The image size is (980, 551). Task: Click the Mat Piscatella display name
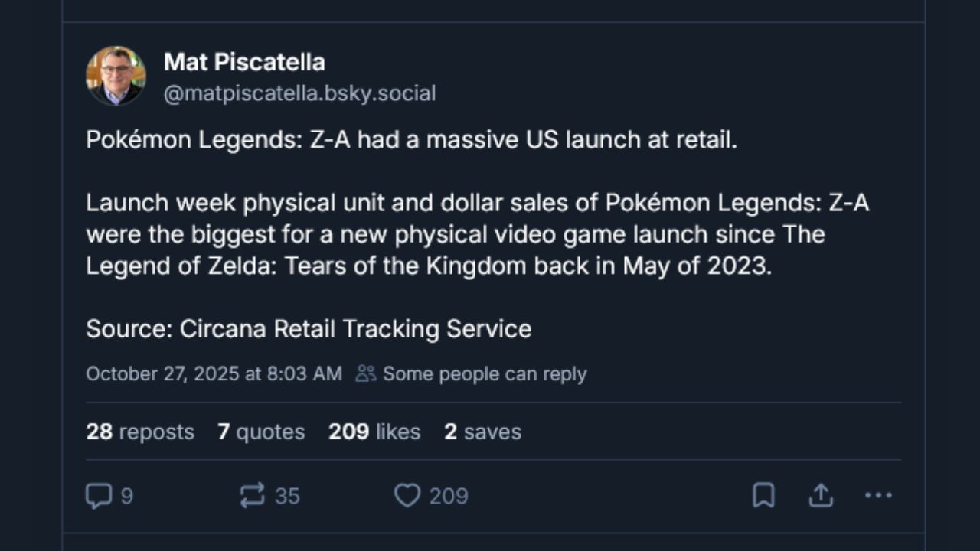pyautogui.click(x=244, y=62)
